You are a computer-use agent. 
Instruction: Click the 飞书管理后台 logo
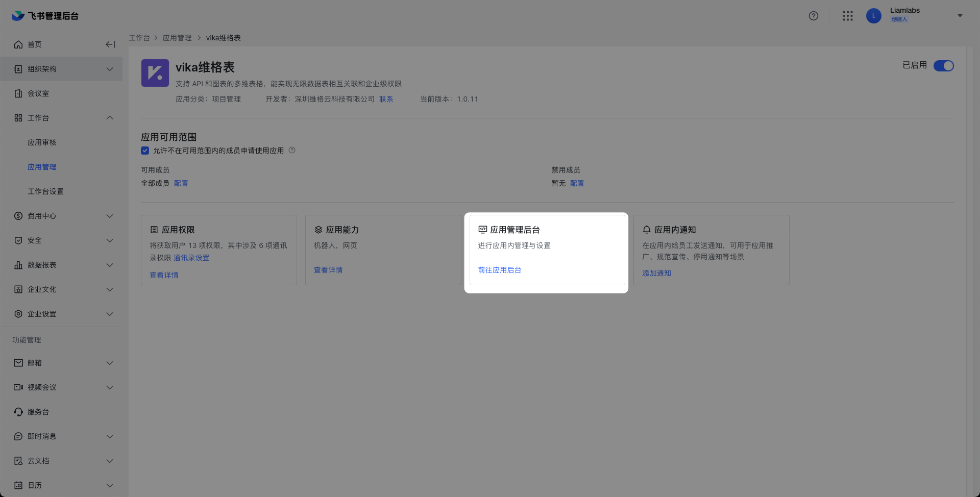pyautogui.click(x=45, y=16)
